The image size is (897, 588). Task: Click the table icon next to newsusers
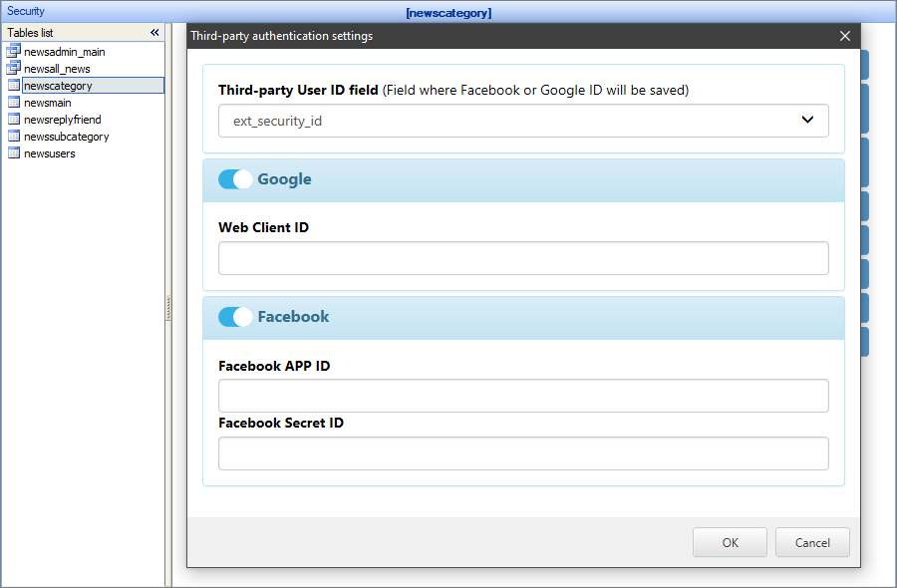13,153
